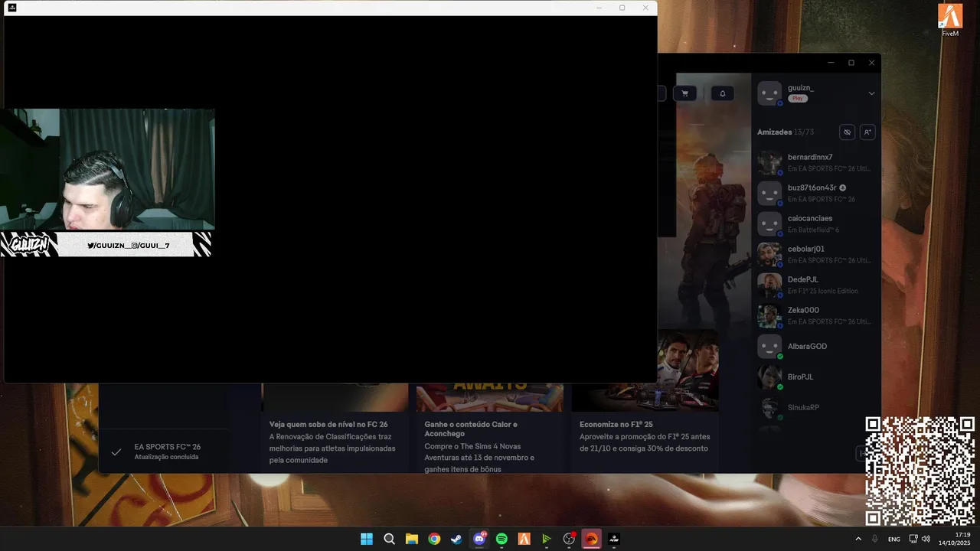Open the volume tray icon
The height and width of the screenshot is (551, 980).
[x=926, y=539]
